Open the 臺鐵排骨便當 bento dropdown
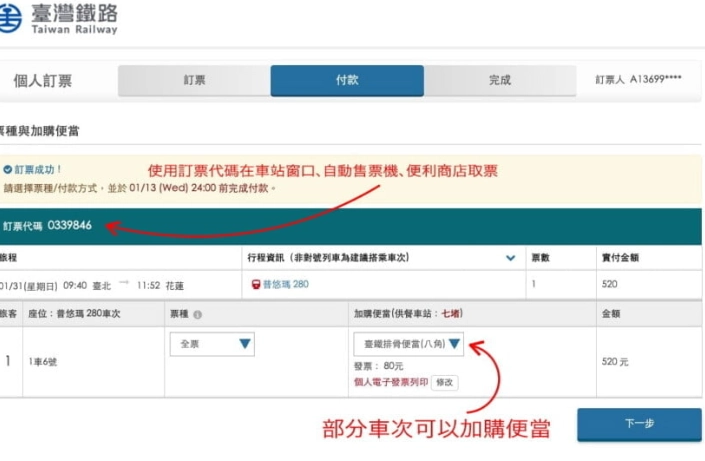Viewport: 705px width, 461px height. [x=408, y=344]
